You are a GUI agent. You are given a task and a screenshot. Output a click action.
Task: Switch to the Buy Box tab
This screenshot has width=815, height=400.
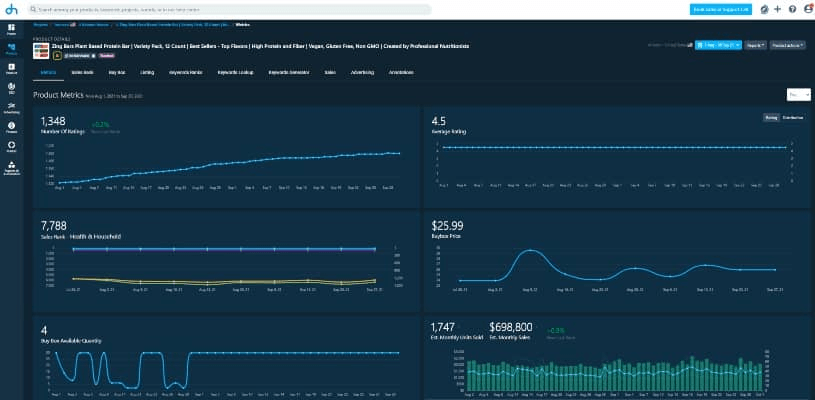(116, 73)
